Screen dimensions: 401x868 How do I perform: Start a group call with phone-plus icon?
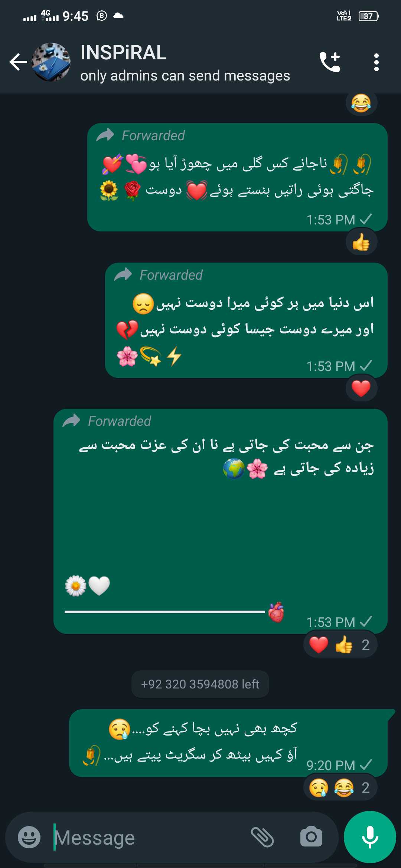click(x=330, y=62)
